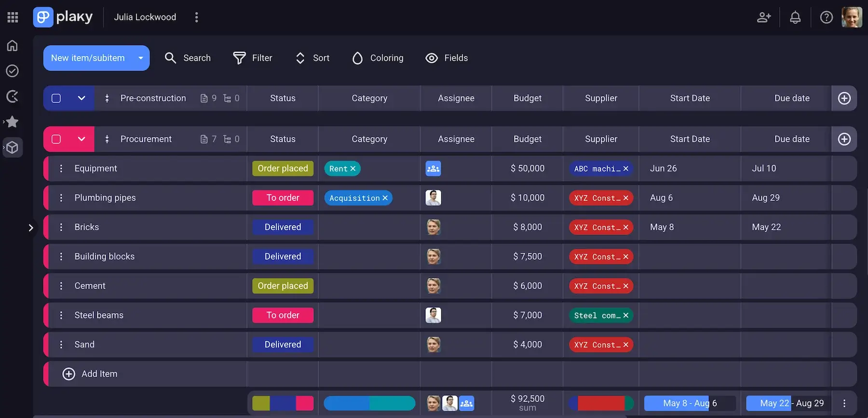Open the Sand row options menu
The height and width of the screenshot is (418, 868).
(x=61, y=345)
